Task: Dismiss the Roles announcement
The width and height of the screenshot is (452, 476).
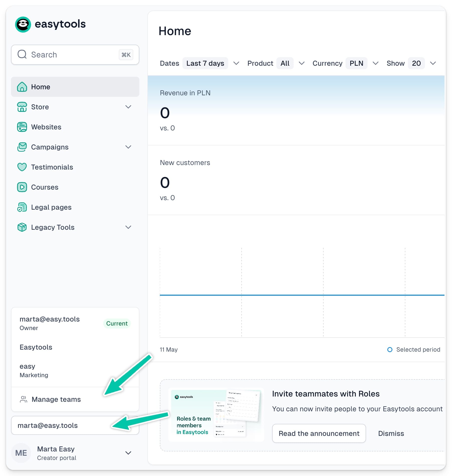Action: [x=391, y=433]
